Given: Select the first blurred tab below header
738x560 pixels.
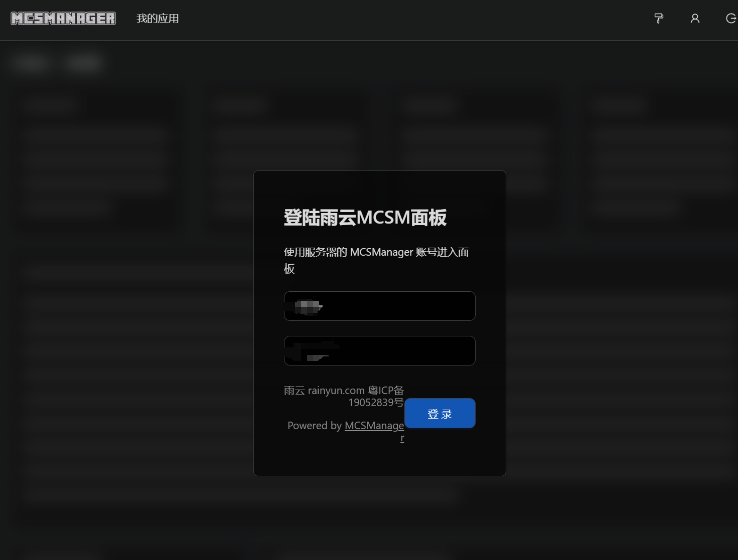Looking at the screenshot, I should [30, 63].
